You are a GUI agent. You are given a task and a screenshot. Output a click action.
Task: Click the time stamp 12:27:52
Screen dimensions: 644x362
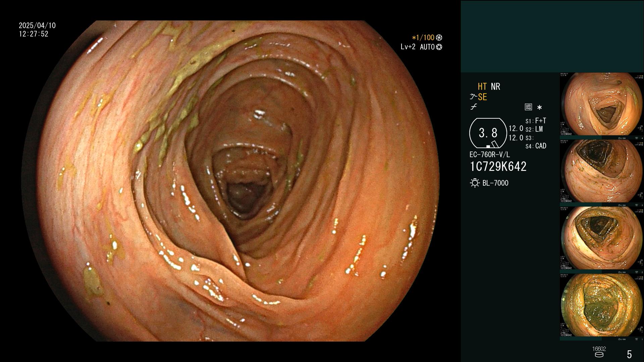tap(34, 34)
